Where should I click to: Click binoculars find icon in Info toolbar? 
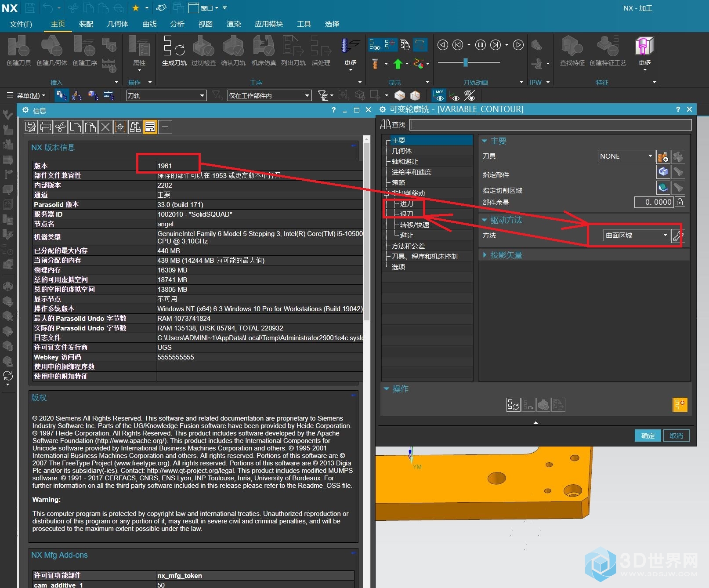pyautogui.click(x=135, y=127)
